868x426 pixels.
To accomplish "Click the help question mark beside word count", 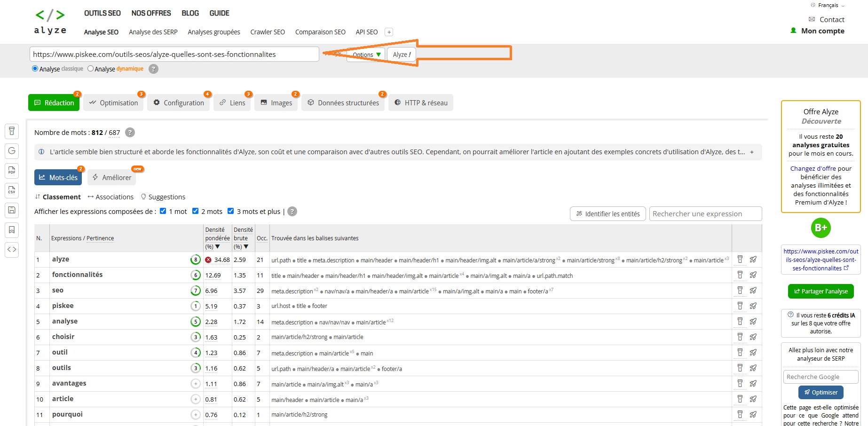I will 130,133.
